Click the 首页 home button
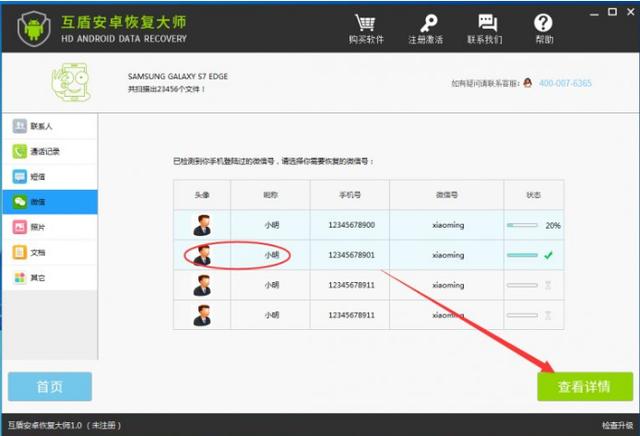Screen dimensions: 640x436 [x=50, y=386]
